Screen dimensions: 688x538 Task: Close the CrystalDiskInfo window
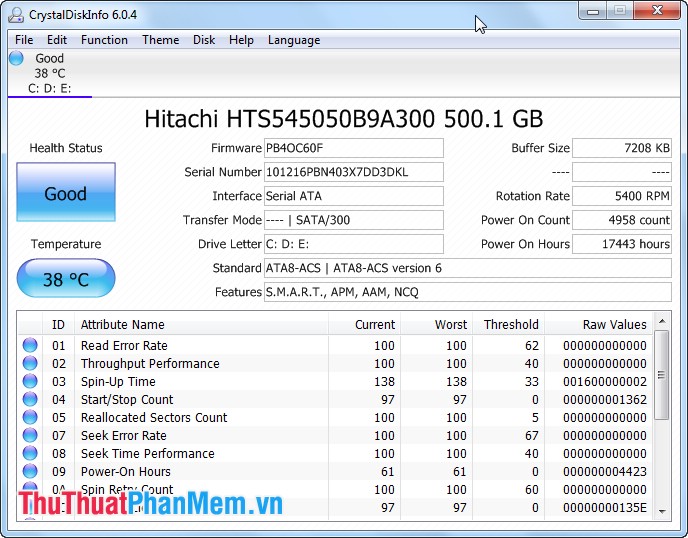pyautogui.click(x=657, y=11)
